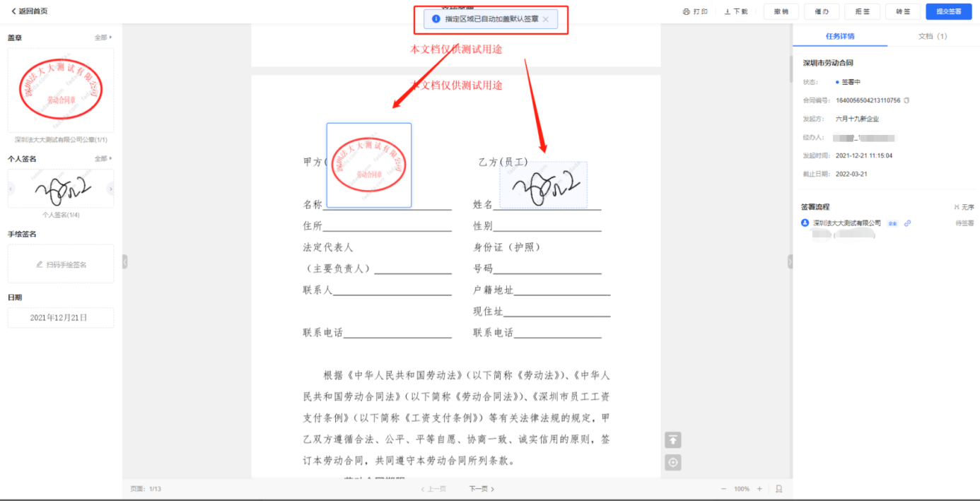Go to next page with 下一页
Screen dimensions: 980x501
point(482,489)
